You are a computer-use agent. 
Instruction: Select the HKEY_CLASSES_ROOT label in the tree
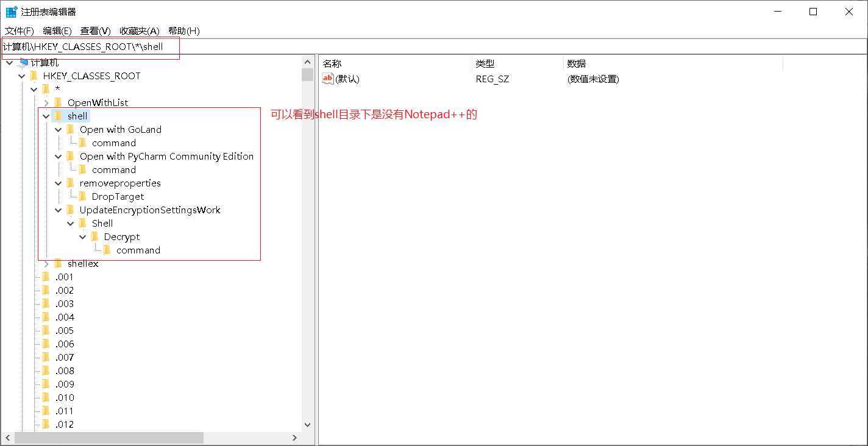point(92,76)
